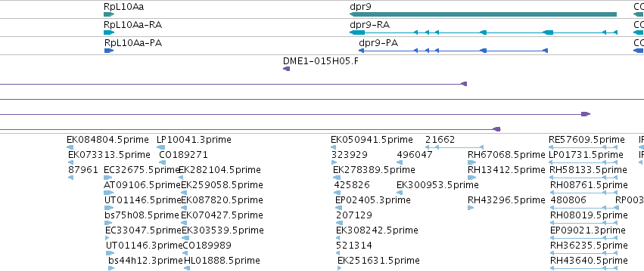The image size is (644, 272).
Task: Select the DME1-015H05.F feature arrow
Action: (287, 69)
